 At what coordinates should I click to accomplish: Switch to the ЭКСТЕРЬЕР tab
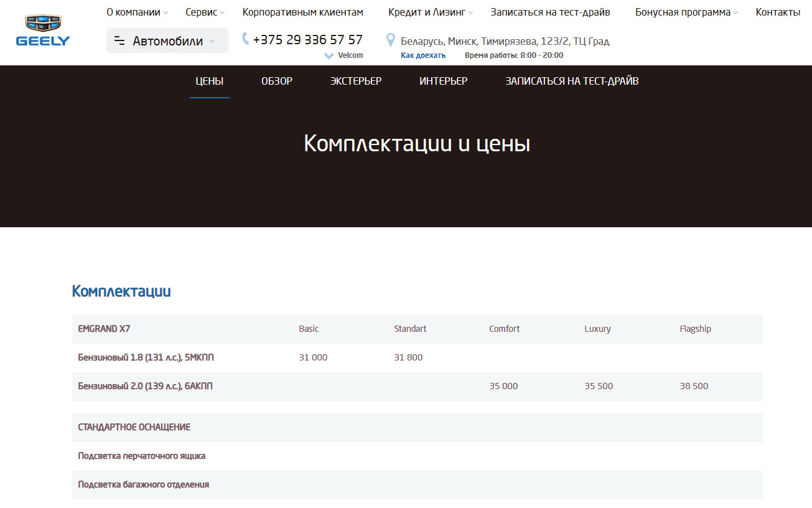[356, 82]
